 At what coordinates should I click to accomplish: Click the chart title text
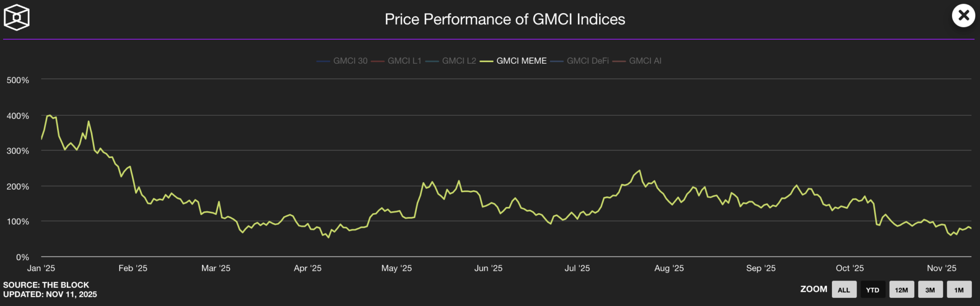tap(505, 19)
